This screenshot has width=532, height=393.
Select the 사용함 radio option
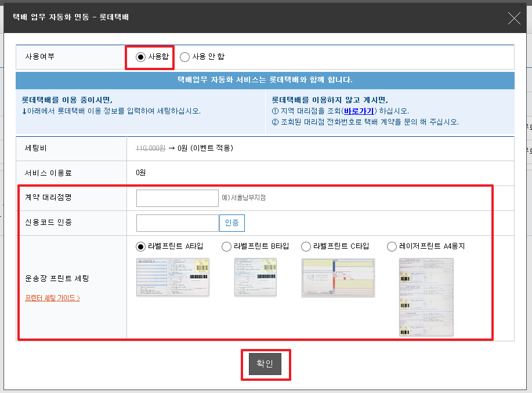tap(140, 57)
